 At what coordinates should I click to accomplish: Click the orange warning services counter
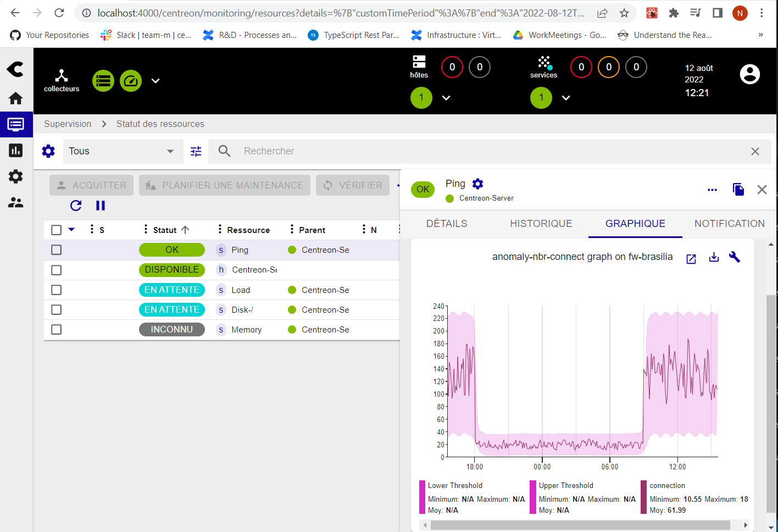tap(609, 67)
